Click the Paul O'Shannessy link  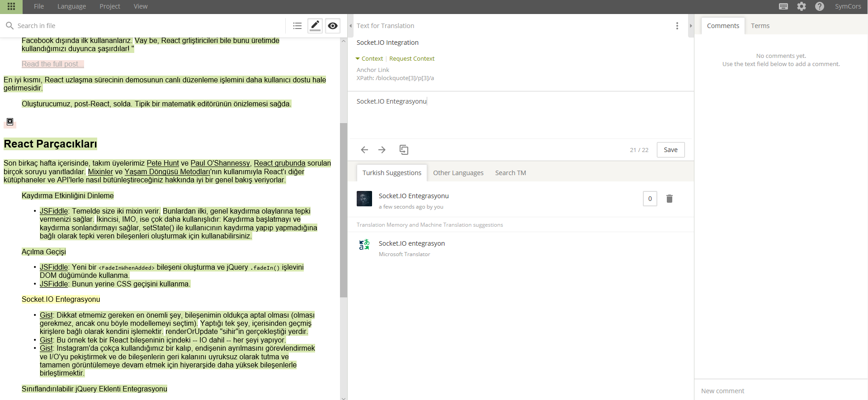point(220,163)
